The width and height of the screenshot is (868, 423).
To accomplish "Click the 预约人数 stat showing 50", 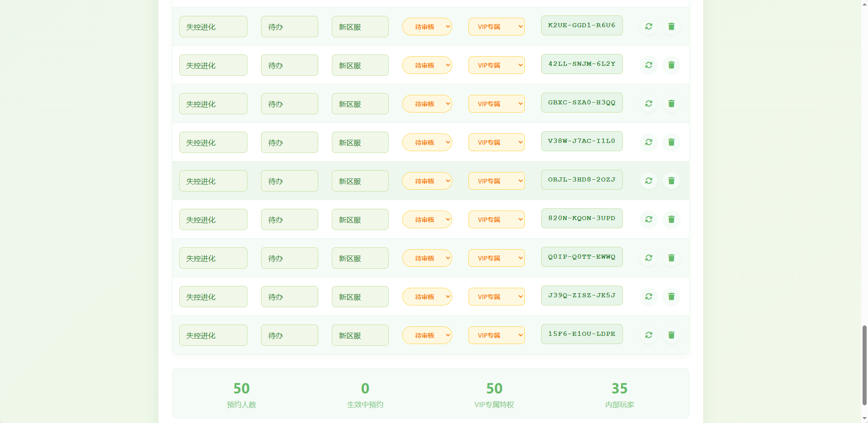I will coord(242,394).
